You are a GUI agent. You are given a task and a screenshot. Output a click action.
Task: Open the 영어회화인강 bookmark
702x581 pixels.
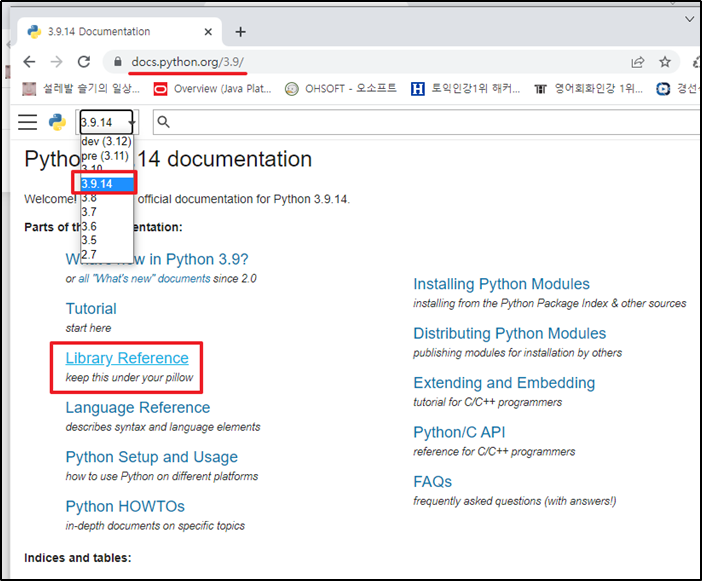[588, 89]
